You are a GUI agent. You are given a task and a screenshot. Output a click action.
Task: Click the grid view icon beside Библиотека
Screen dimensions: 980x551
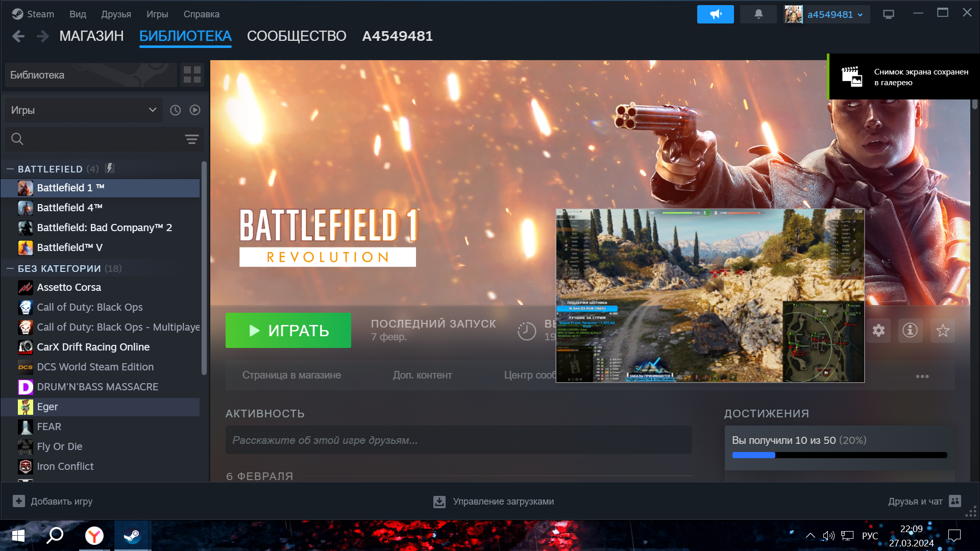(x=192, y=74)
